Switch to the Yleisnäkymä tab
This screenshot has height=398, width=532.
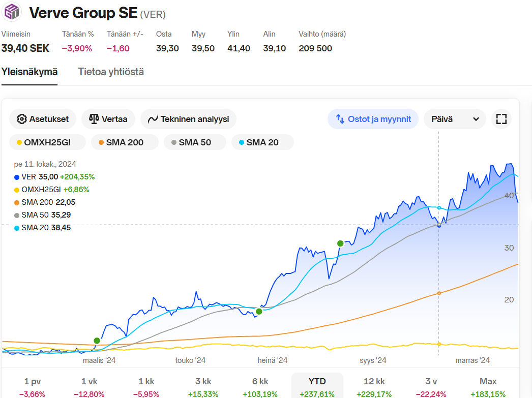(29, 72)
